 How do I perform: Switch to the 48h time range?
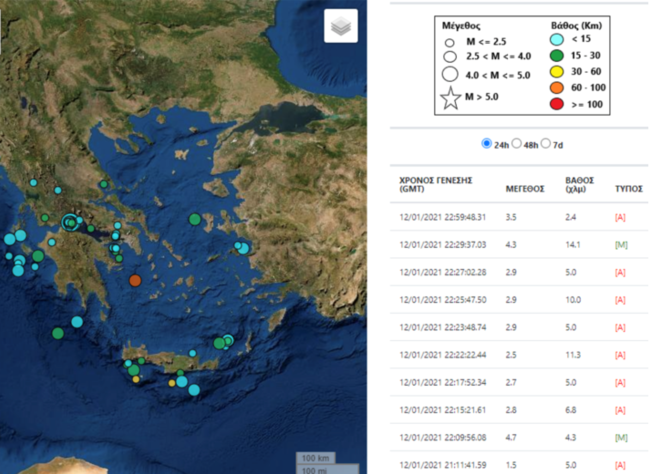coord(517,144)
